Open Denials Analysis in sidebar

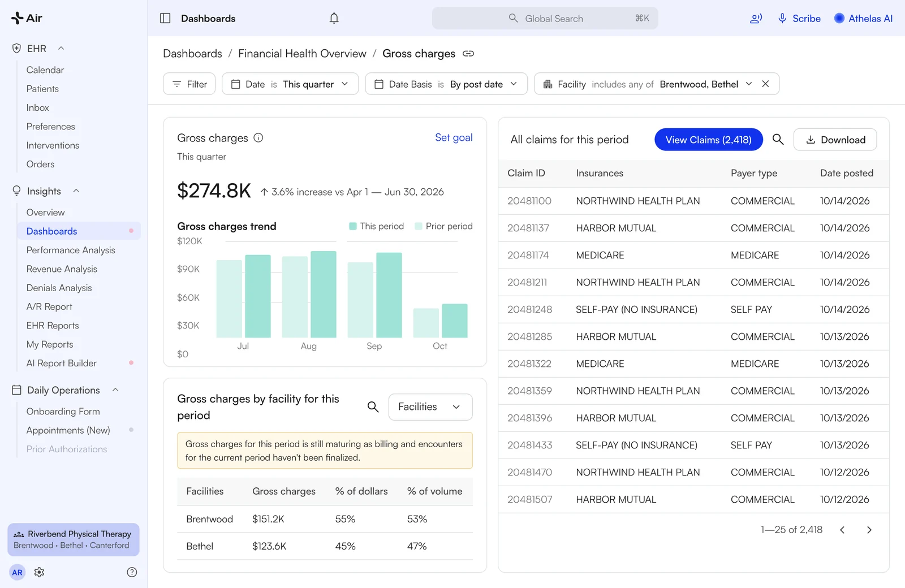(59, 288)
